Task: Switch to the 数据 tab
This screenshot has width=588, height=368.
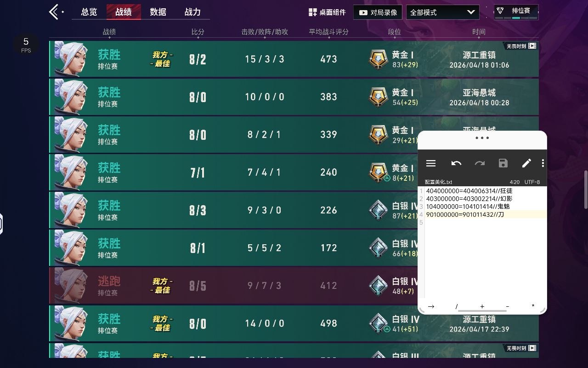Action: tap(158, 12)
